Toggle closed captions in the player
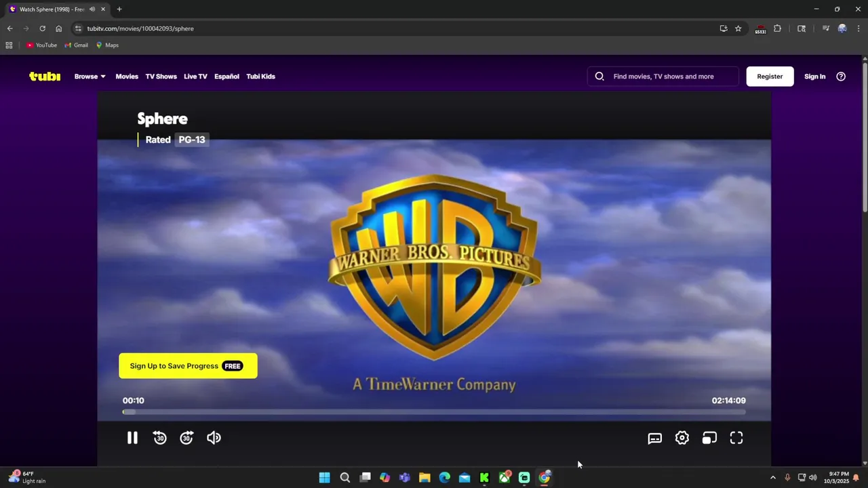Screen dimensions: 868x488 coord(655,438)
